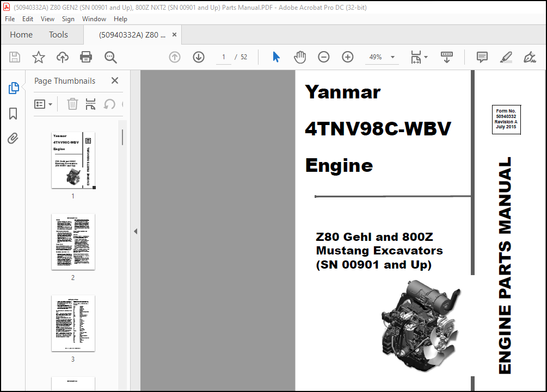The width and height of the screenshot is (547, 392).
Task: Click the engine illustration on page
Action: pyautogui.click(x=421, y=326)
